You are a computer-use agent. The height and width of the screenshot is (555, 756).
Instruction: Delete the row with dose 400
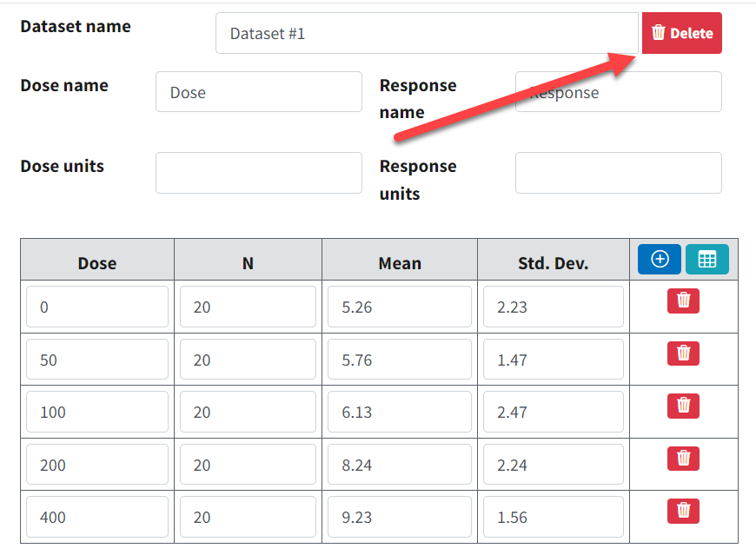coord(683,511)
